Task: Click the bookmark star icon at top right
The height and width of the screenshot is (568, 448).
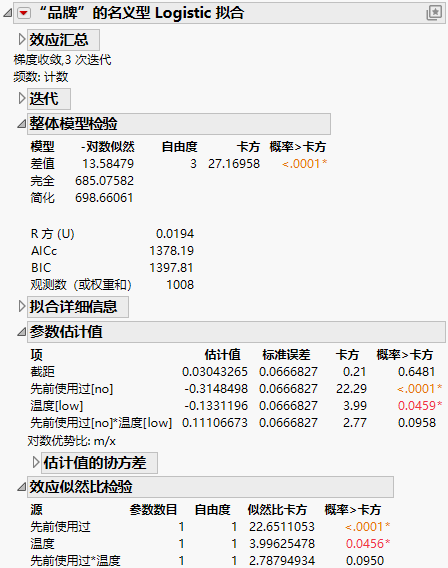Action: tap(434, 13)
